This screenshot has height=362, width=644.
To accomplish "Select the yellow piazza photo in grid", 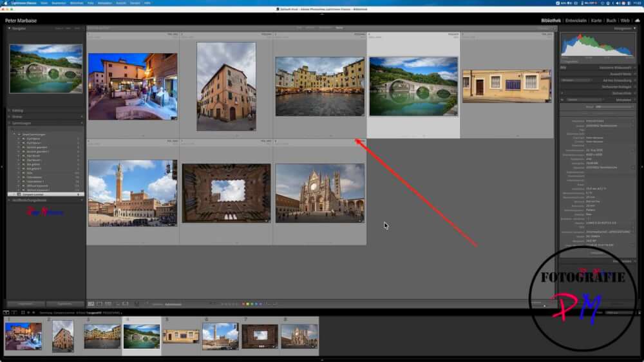I will coord(319,86).
